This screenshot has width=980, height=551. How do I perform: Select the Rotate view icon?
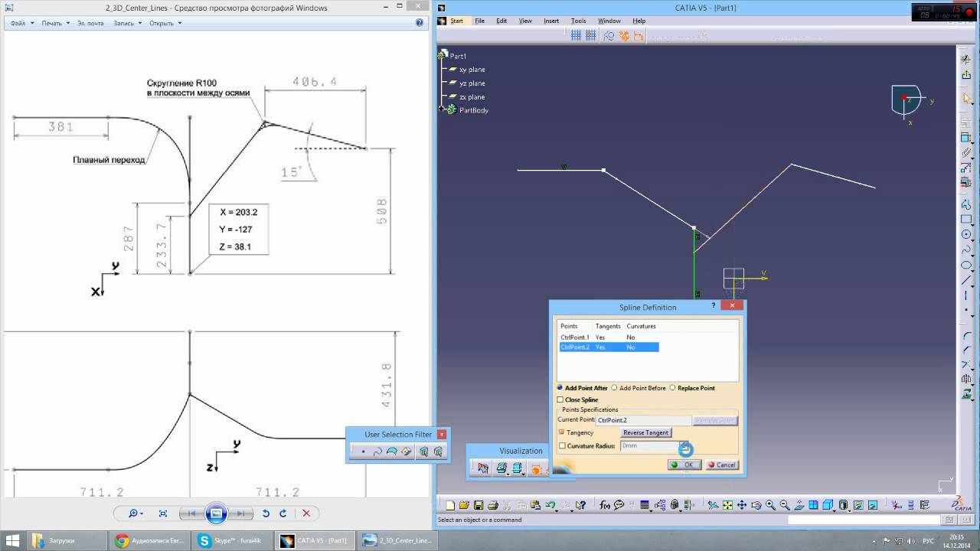point(756,505)
